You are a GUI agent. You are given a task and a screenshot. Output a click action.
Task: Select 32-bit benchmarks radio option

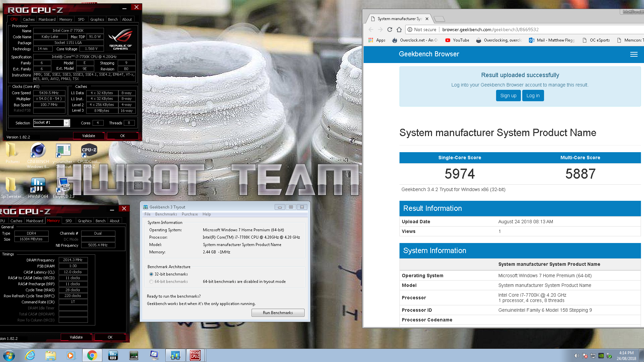point(151,274)
